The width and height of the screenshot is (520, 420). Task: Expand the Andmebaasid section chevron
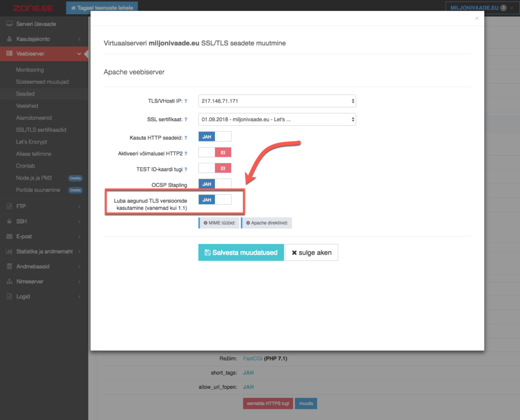[80, 267]
